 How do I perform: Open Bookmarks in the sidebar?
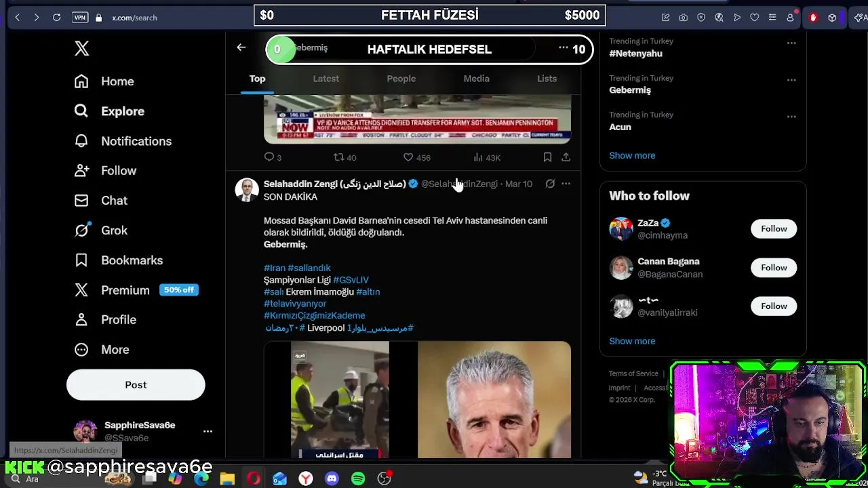119,260
